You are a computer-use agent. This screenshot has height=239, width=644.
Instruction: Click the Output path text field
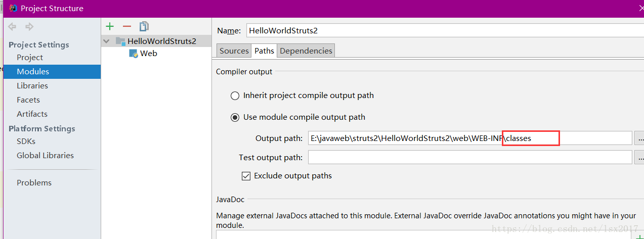point(470,138)
